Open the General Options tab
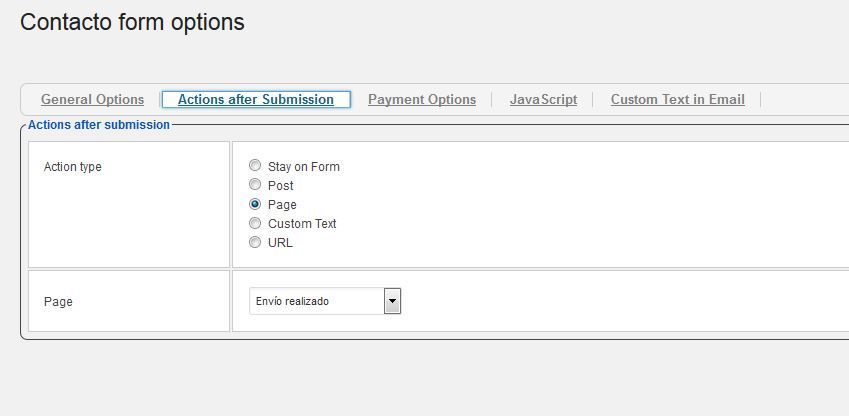 pos(93,100)
